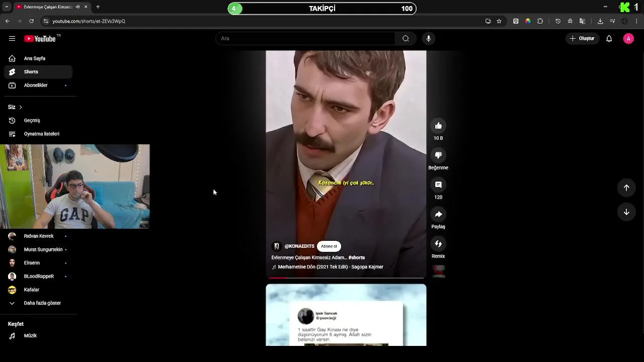Select Shorts in the sidebar
The width and height of the screenshot is (644, 362).
tap(38, 72)
